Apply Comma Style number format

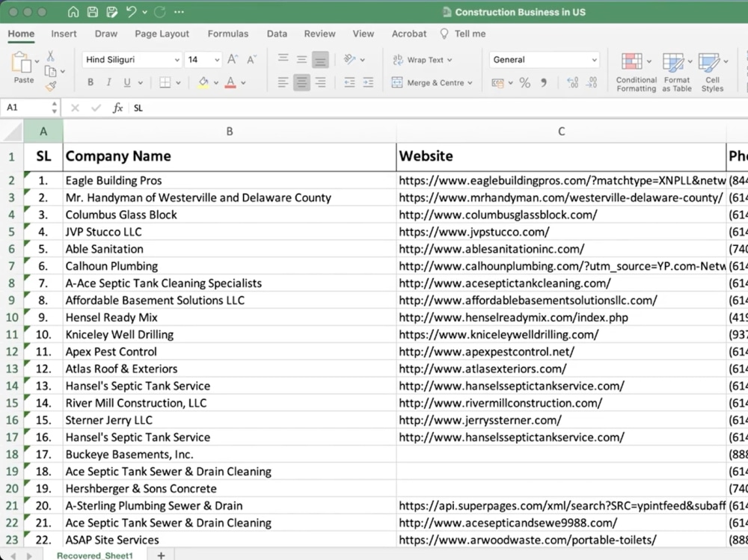click(543, 82)
